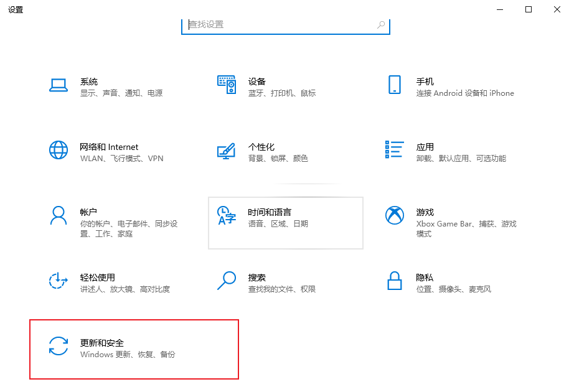Open the 个性化 settings icon
Image resolution: width=569 pixels, height=392 pixels.
[226, 151]
